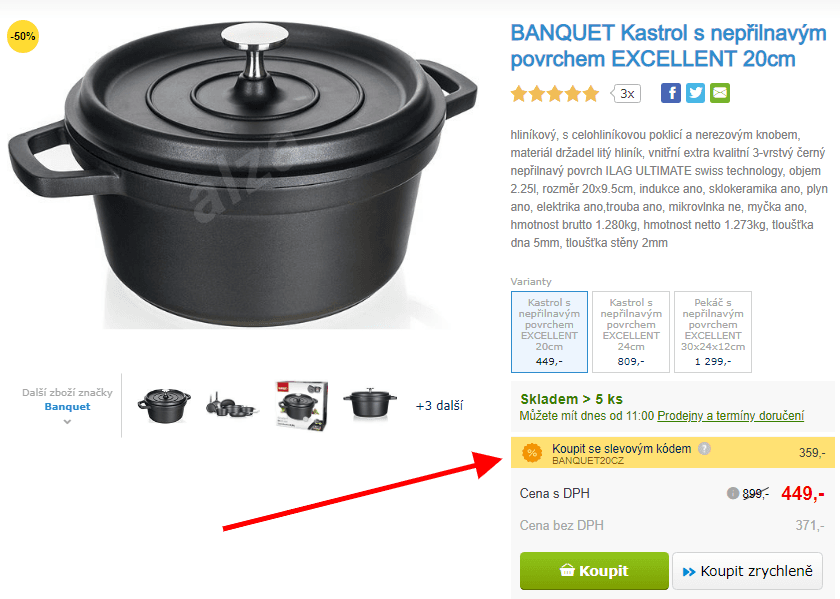Screen dimensions: 840x599
Task: Share product on Facebook icon
Action: click(x=670, y=93)
